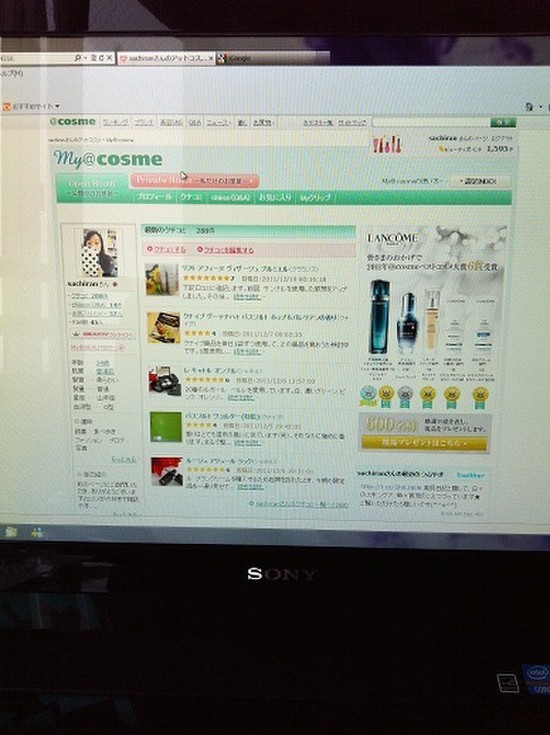Click the green Basalt folder review thumbnail

coord(166,427)
